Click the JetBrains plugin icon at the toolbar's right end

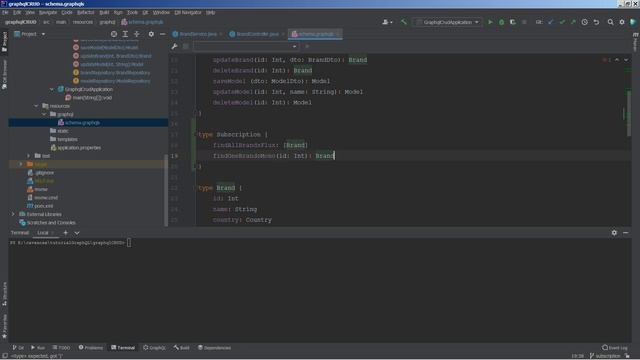pos(633,22)
